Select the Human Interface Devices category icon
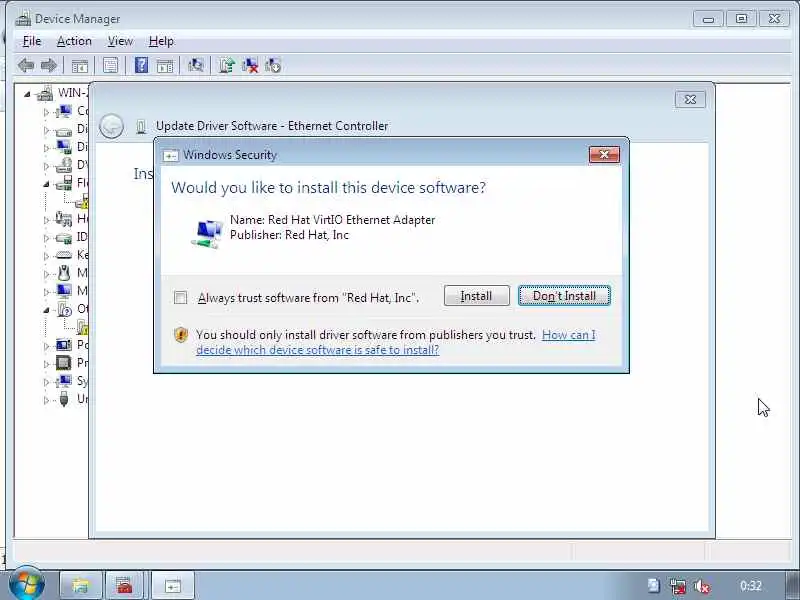800x600 pixels. [64, 219]
